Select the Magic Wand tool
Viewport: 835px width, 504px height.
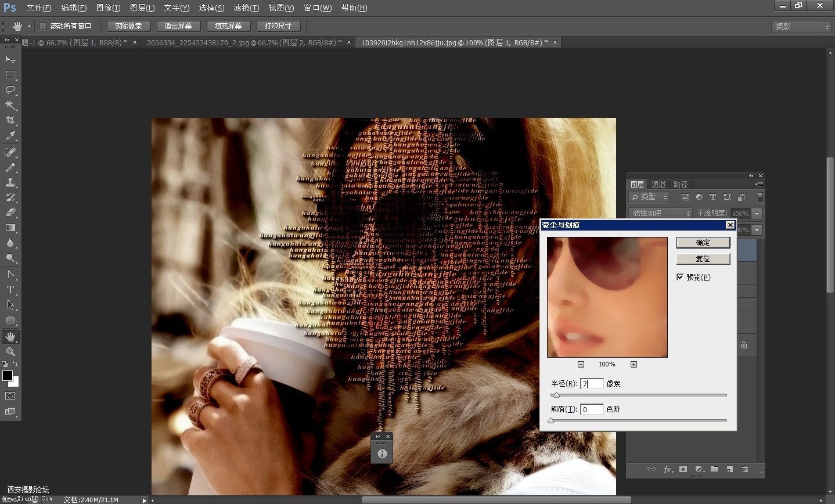pyautogui.click(x=10, y=105)
